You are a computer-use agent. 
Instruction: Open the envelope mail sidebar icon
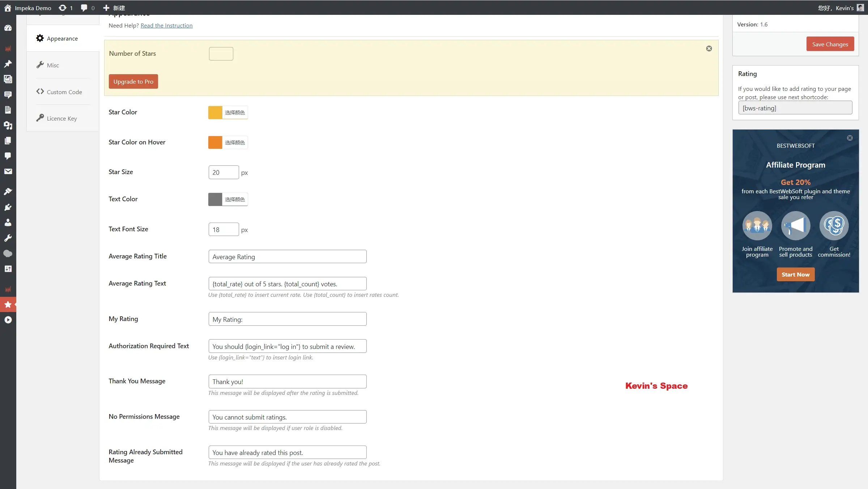(8, 171)
